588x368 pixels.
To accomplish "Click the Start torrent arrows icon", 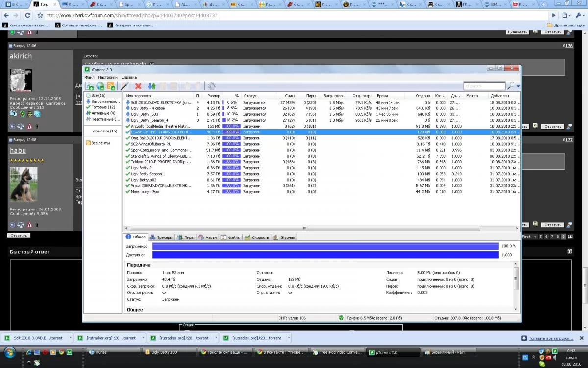I will (152, 86).
